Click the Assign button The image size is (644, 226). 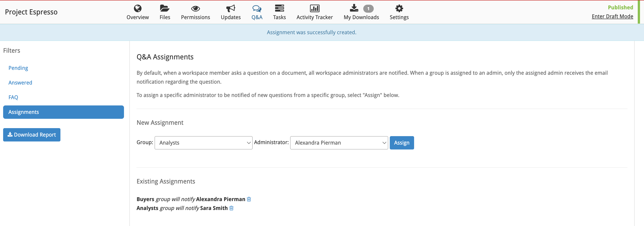pyautogui.click(x=402, y=143)
